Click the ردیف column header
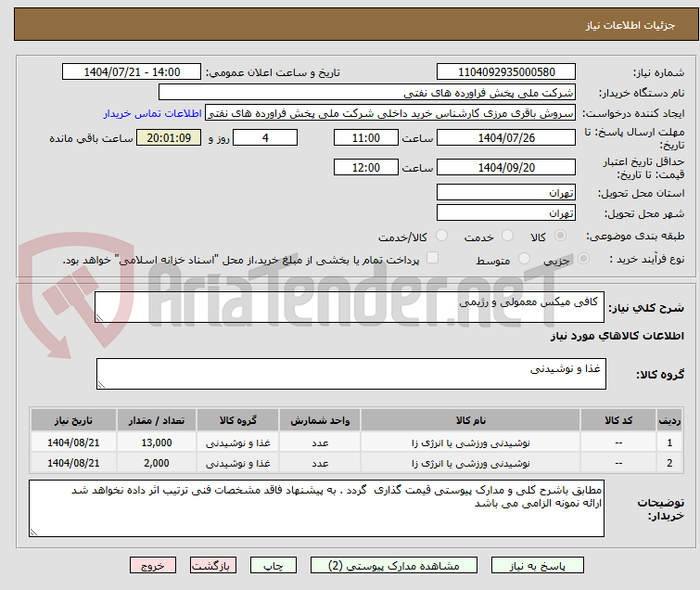The height and width of the screenshot is (590, 700). [x=669, y=420]
